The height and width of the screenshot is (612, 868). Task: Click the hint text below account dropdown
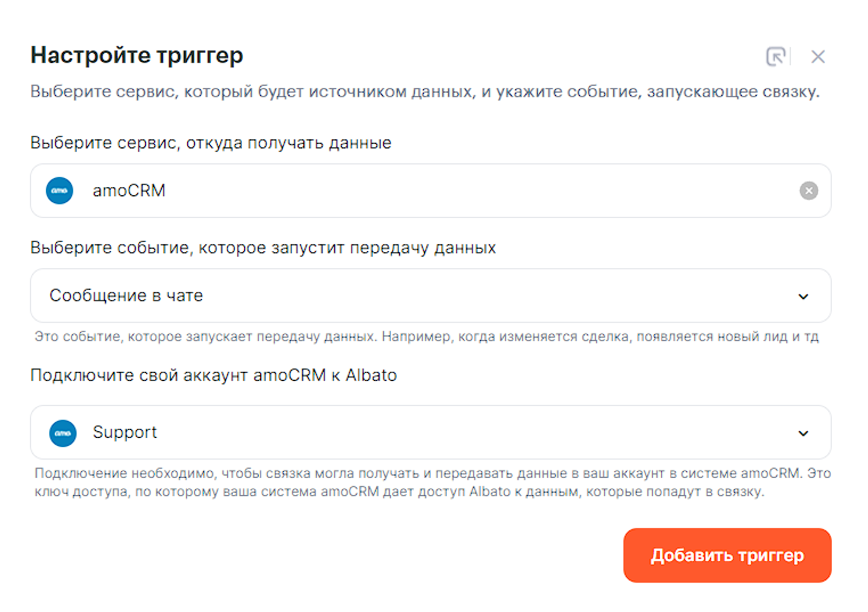[x=432, y=482]
